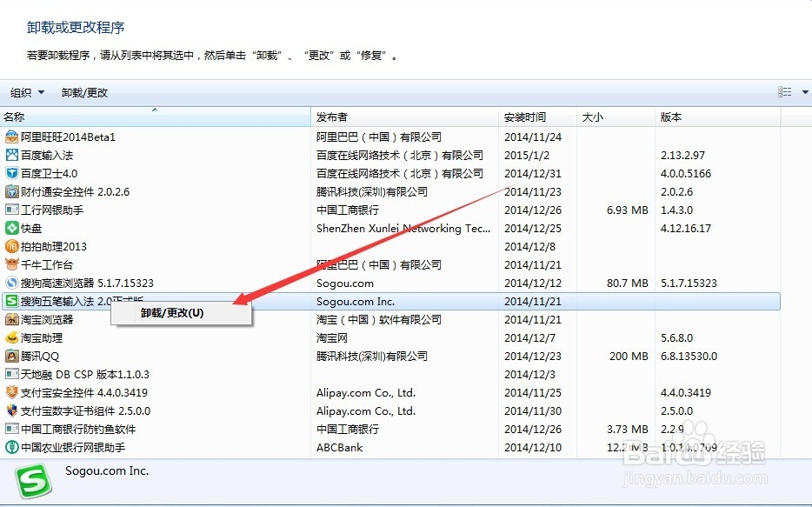
Task: Open the view options dropdown arrow
Action: click(805, 92)
